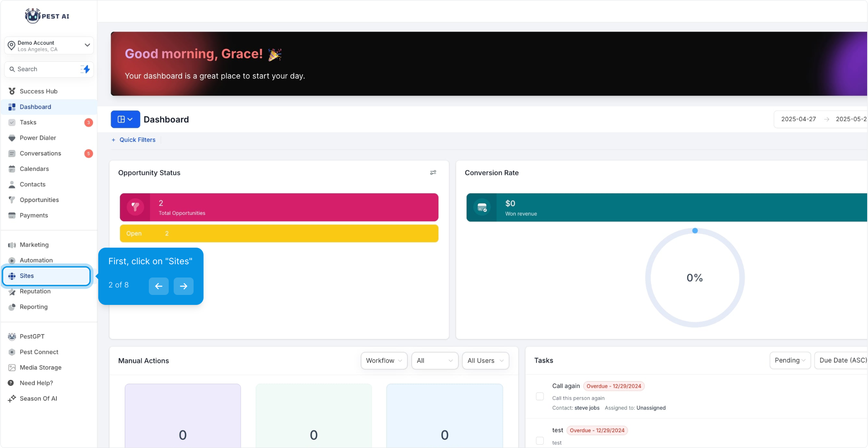Click the location pin icon by Demo Account
The height and width of the screenshot is (448, 868).
[12, 45]
